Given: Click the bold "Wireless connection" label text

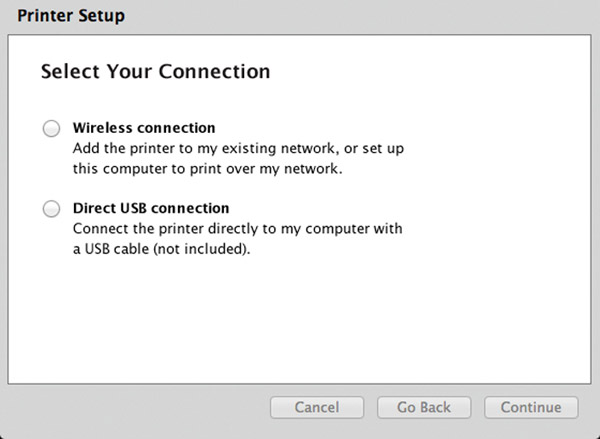Looking at the screenshot, I should [x=144, y=128].
